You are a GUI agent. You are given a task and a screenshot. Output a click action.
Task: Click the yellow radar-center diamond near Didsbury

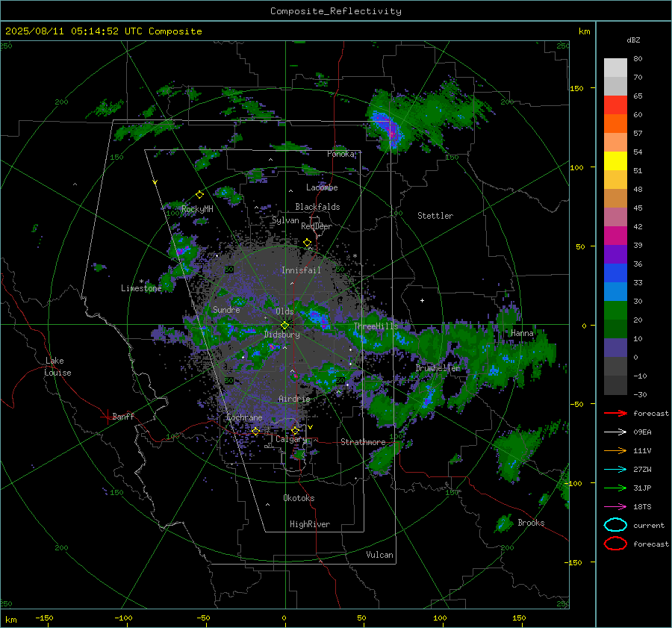click(x=284, y=326)
